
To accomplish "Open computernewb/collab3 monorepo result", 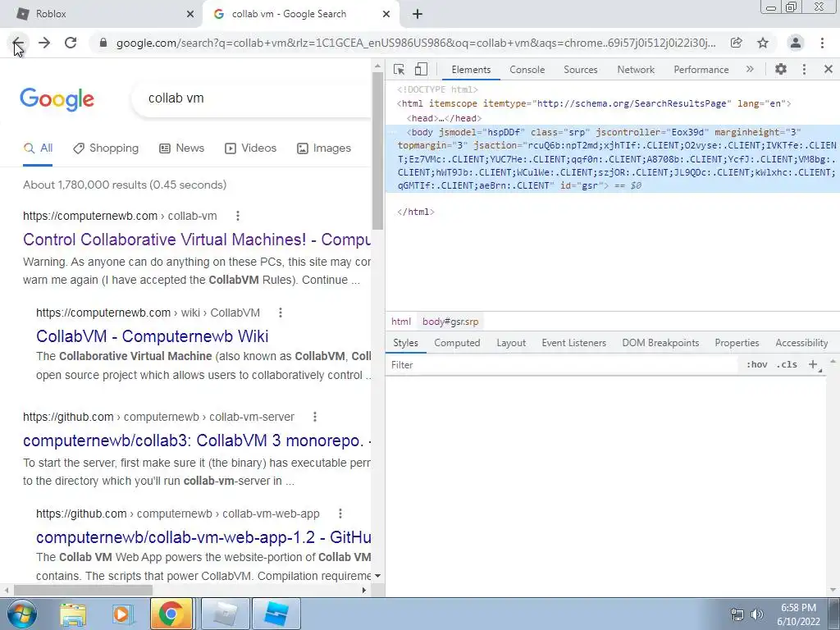I will point(197,441).
